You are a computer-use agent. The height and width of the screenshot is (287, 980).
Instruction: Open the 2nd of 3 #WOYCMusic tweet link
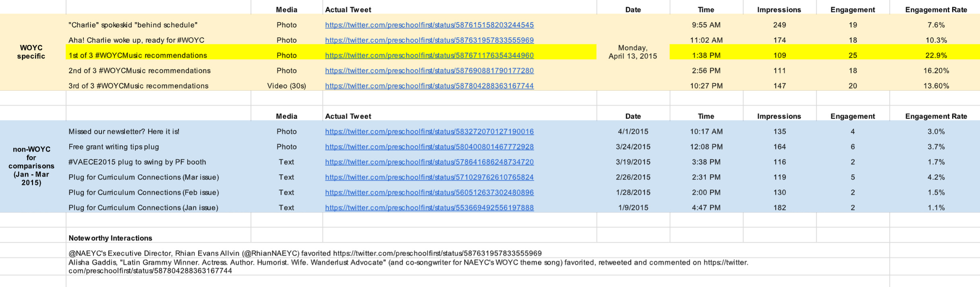[x=429, y=71]
